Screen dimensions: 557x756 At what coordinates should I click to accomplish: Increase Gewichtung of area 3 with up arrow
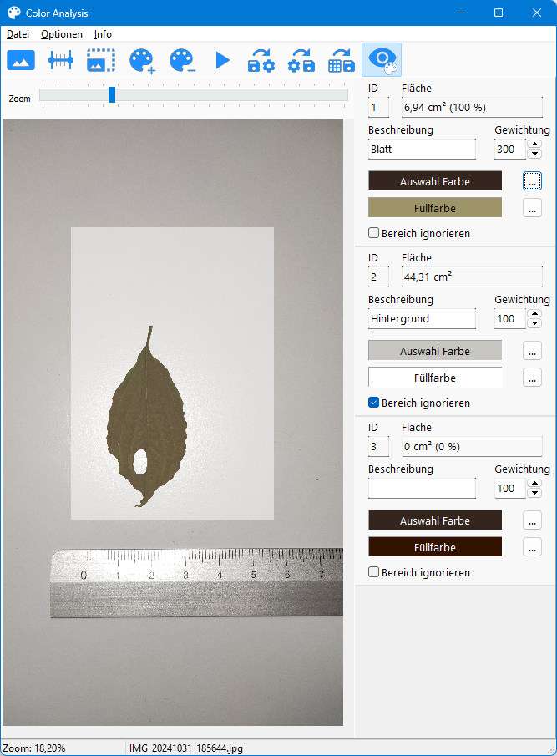point(534,483)
